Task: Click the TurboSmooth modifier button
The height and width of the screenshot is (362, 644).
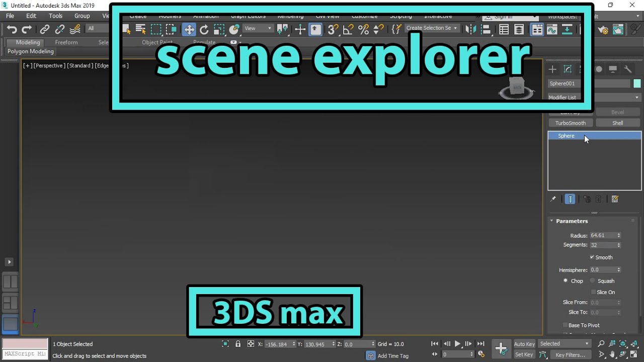Action: click(571, 123)
